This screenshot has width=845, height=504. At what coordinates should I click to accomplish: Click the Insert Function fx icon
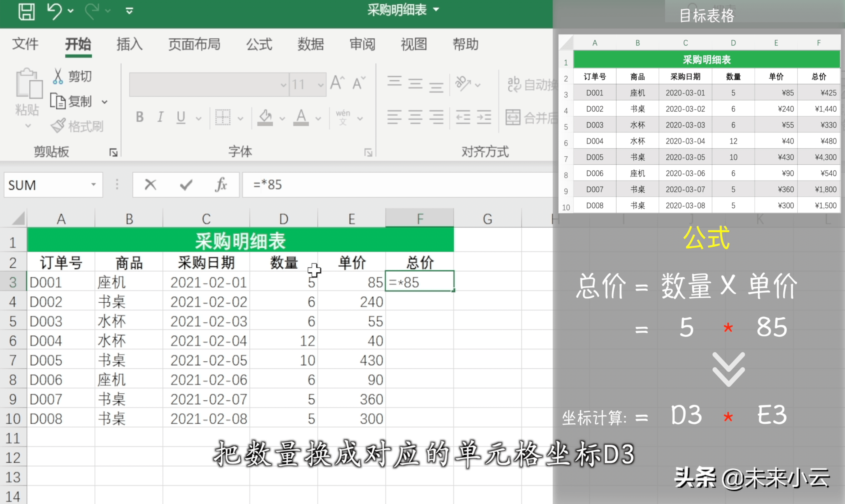tap(221, 185)
